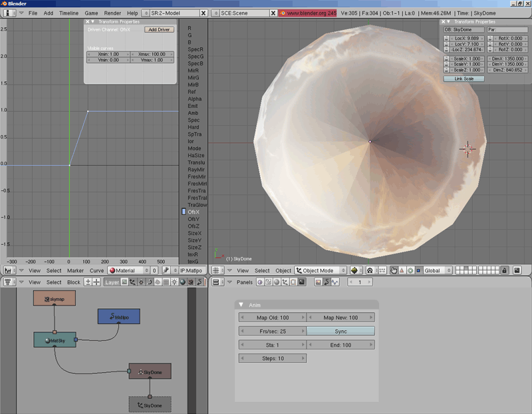Collapse the Anim panel triangle
This screenshot has height=414, width=532.
coord(241,305)
